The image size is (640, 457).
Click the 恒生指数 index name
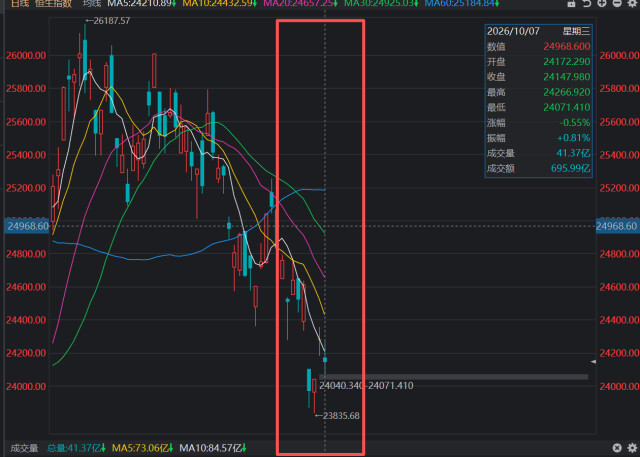coord(53,4)
